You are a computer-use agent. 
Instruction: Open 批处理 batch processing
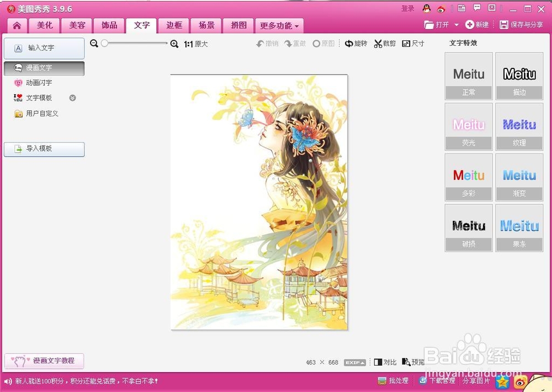click(393, 381)
